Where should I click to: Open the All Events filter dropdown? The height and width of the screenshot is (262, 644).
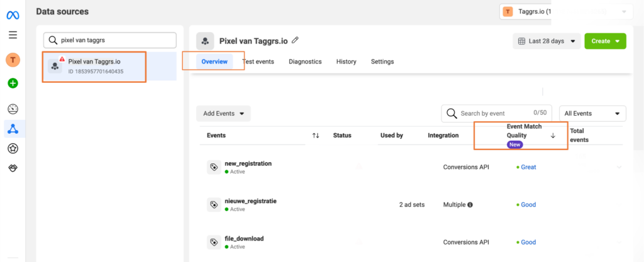point(592,114)
